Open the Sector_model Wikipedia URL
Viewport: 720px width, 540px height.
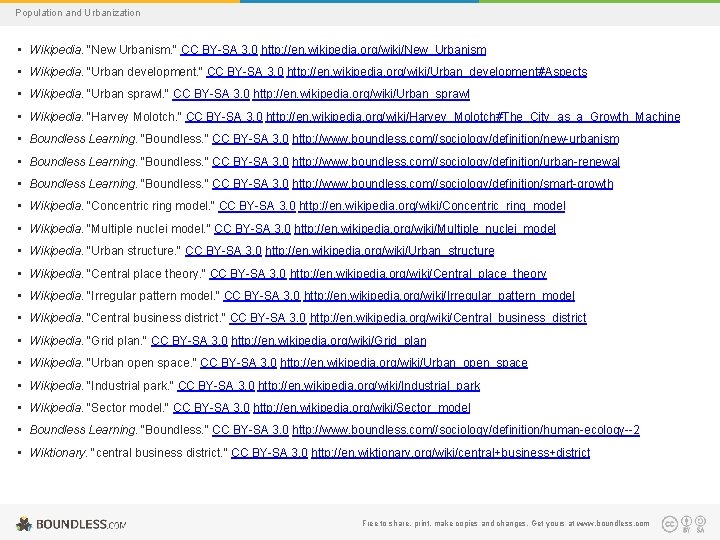361,408
